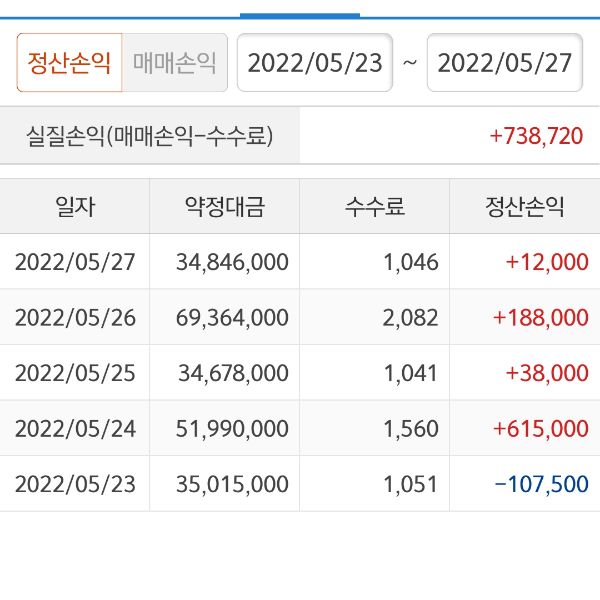Select the 정산손익 toggle button

click(x=70, y=63)
